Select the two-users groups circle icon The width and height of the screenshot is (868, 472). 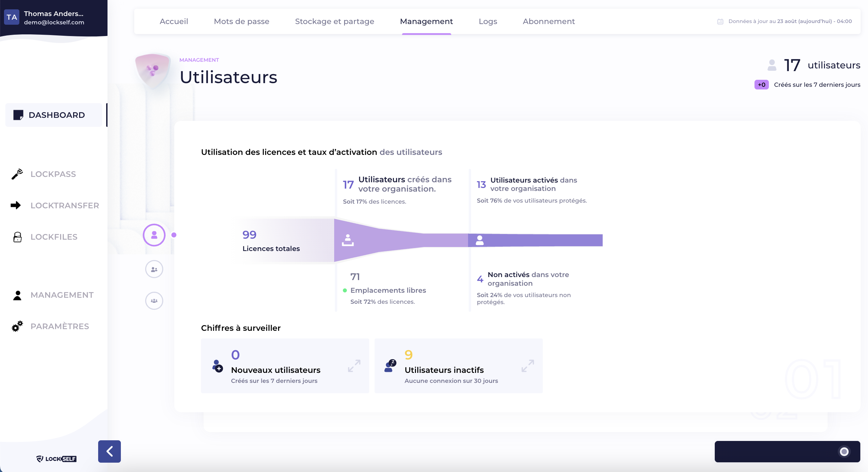click(x=154, y=269)
